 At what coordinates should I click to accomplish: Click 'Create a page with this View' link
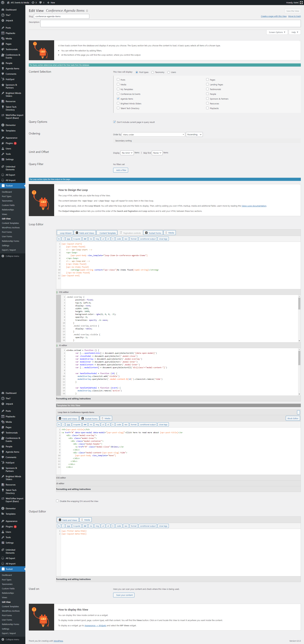[274, 16]
